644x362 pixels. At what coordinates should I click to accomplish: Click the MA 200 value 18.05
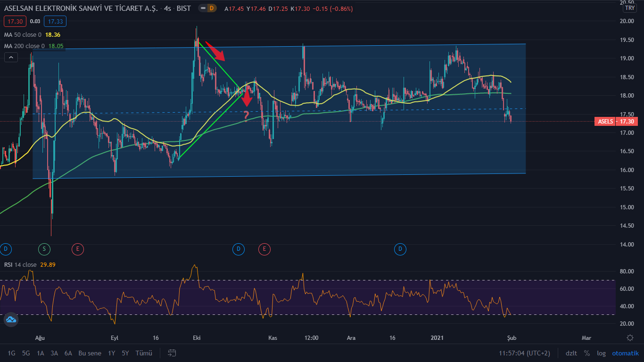[56, 46]
